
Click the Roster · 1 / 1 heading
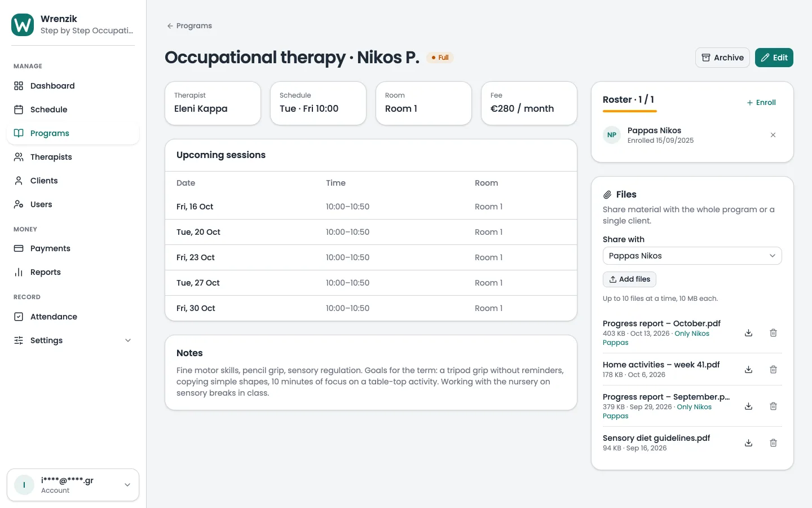628,99
